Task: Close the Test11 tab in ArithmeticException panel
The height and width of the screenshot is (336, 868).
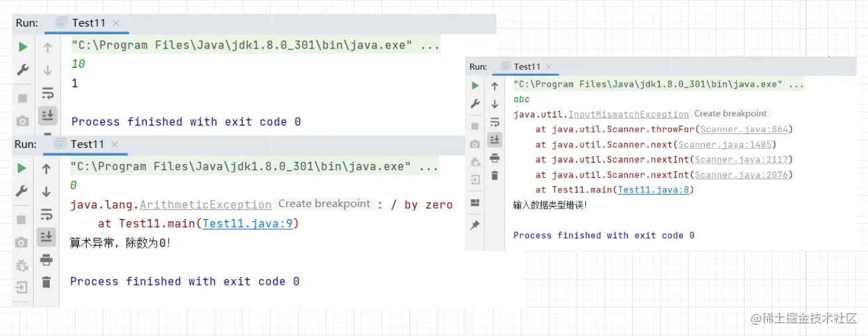Action: [115, 144]
